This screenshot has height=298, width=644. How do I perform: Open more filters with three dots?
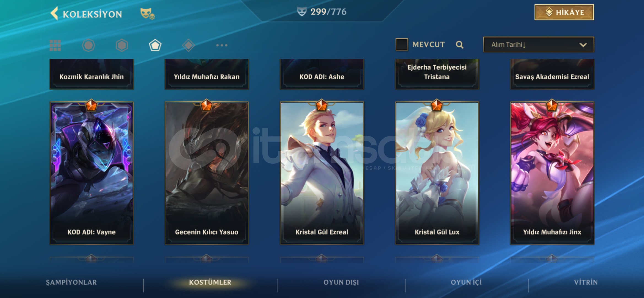point(222,45)
